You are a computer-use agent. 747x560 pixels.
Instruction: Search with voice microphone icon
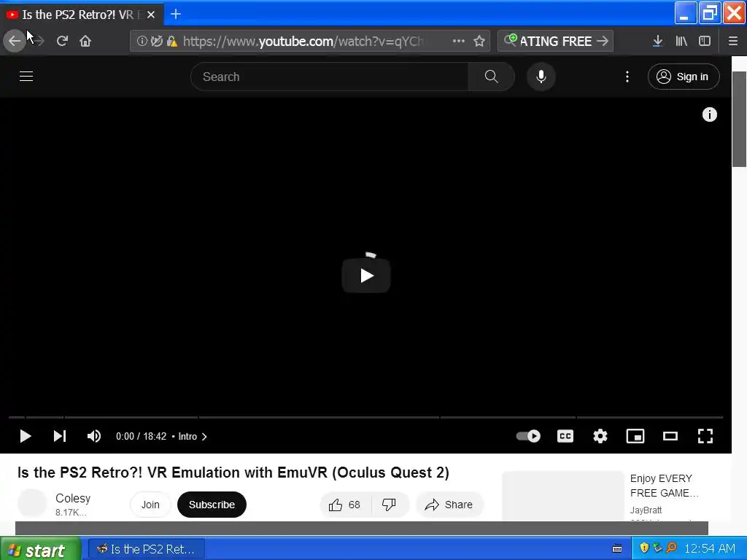pos(541,77)
